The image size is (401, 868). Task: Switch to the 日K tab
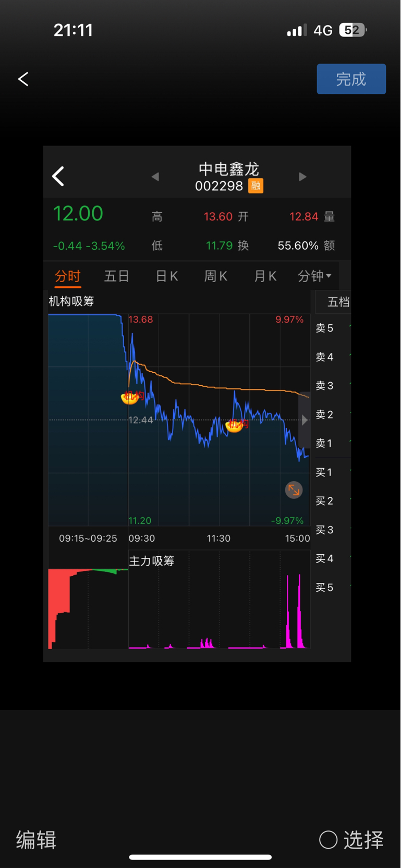167,276
